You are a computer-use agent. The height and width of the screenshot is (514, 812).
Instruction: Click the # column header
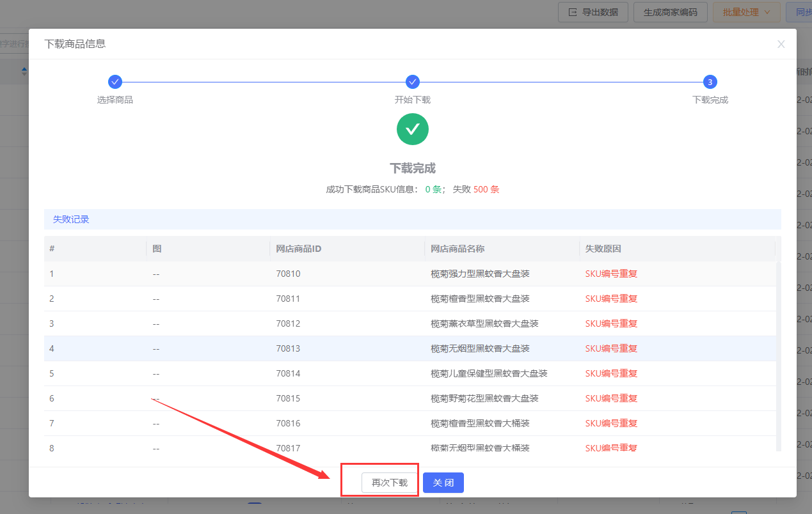coord(52,249)
